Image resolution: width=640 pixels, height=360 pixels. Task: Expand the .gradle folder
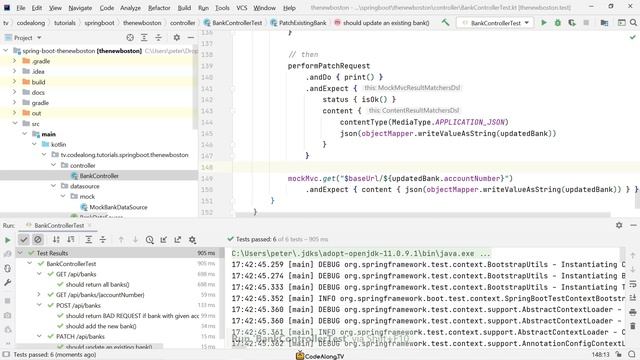coord(15,61)
